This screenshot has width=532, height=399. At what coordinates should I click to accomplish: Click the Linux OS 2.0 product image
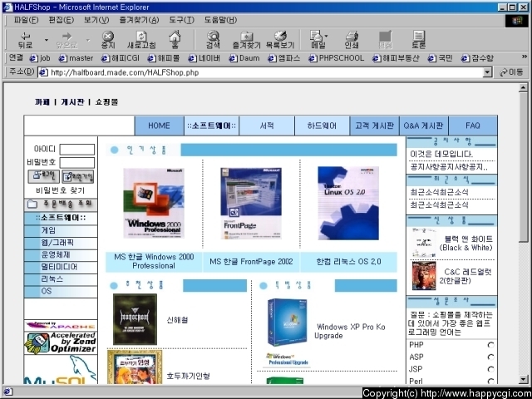(348, 203)
